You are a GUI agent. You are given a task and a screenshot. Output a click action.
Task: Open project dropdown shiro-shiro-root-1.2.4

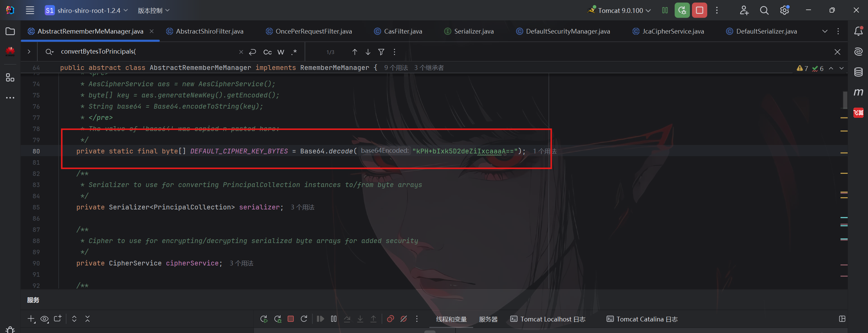[x=86, y=11]
